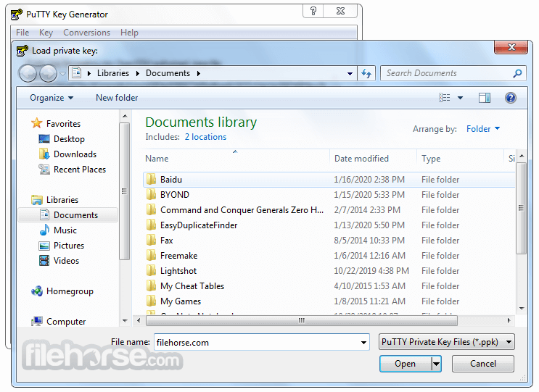This screenshot has height=392, width=539.
Task: Click the Back navigation arrow
Action: coord(28,73)
